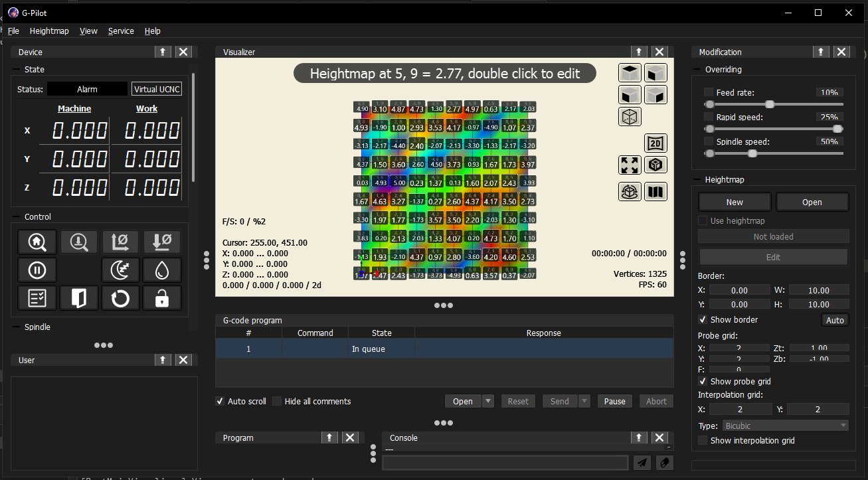Create a New heightmap
The height and width of the screenshot is (480, 868).
735,202
